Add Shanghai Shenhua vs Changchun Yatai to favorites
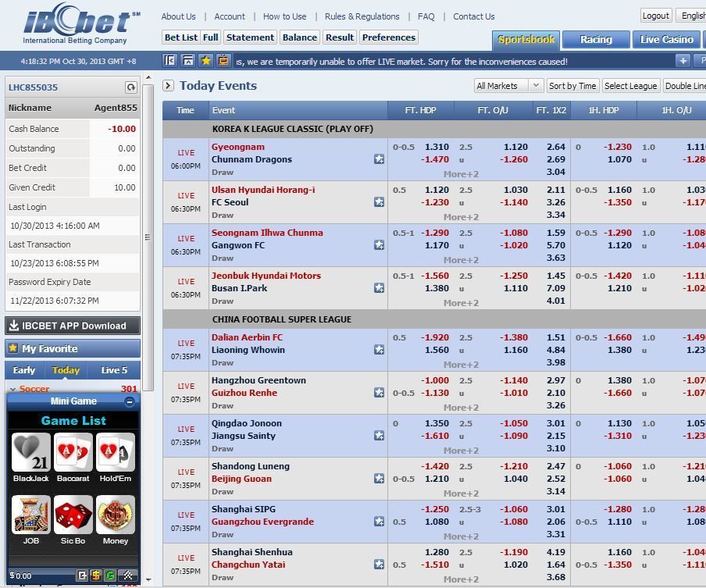Image resolution: width=706 pixels, height=588 pixels. point(379,564)
